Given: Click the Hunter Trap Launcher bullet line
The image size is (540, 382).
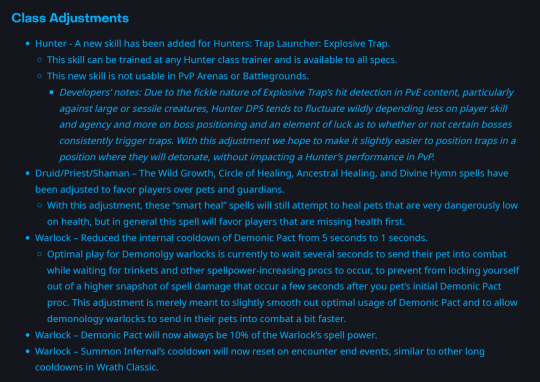Looking at the screenshot, I should click(x=212, y=44).
